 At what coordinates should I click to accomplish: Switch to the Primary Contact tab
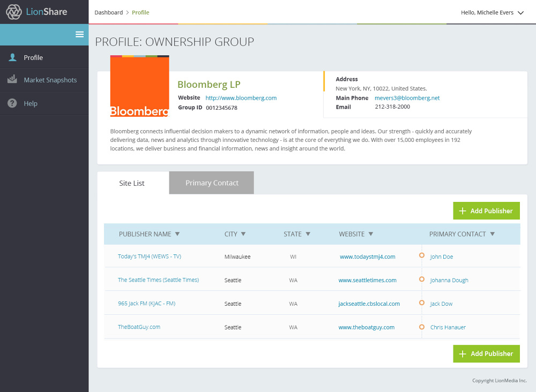(x=212, y=183)
